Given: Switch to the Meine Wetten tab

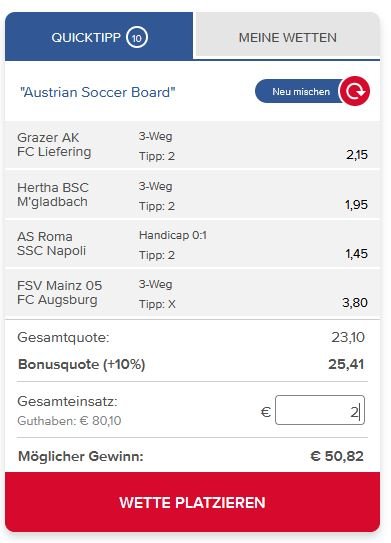Looking at the screenshot, I should 287,36.
